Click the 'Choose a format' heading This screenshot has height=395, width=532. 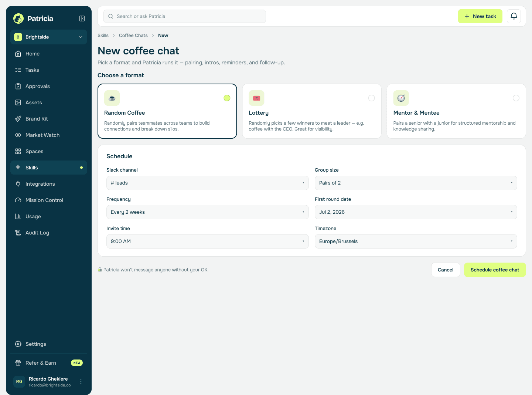[x=121, y=75]
